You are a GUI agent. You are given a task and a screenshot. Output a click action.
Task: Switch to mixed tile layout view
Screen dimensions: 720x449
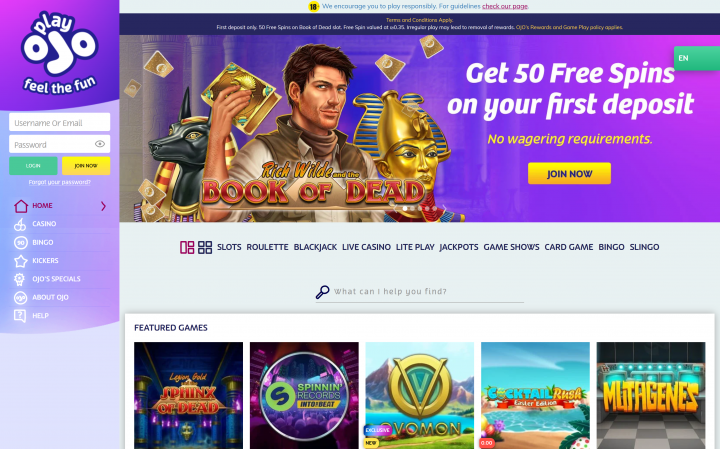[187, 247]
